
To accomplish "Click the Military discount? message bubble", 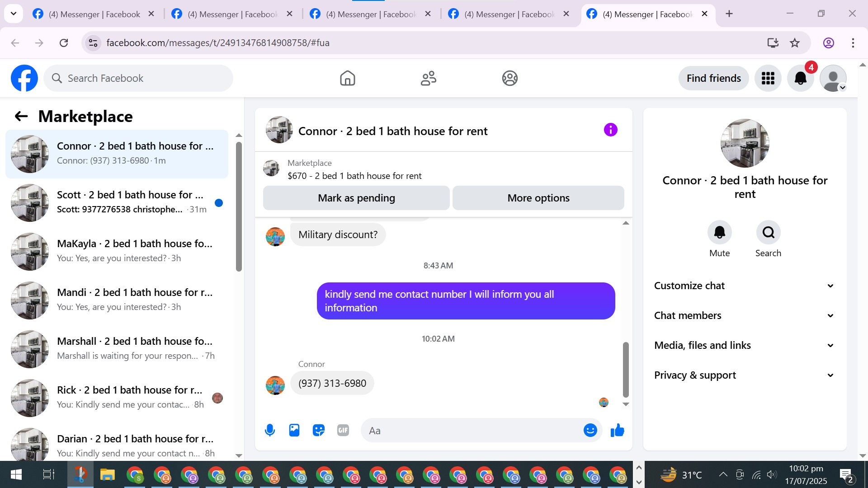I will tap(338, 235).
